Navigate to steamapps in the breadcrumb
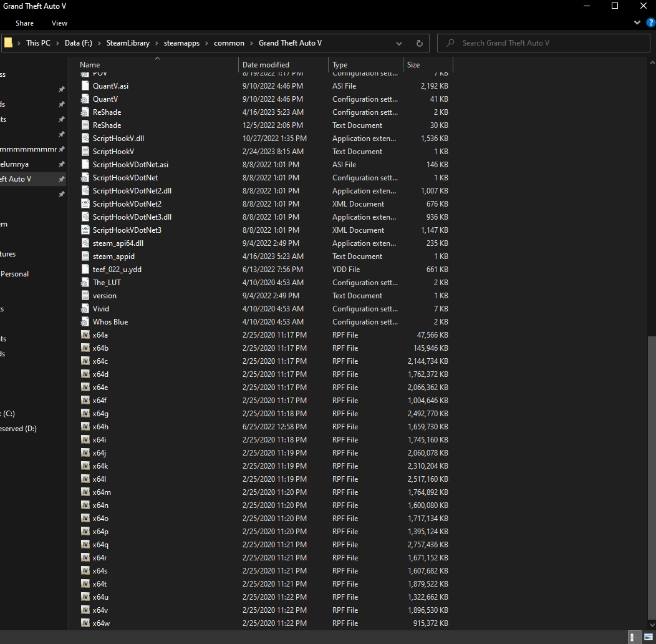The width and height of the screenshot is (656, 644). 181,43
